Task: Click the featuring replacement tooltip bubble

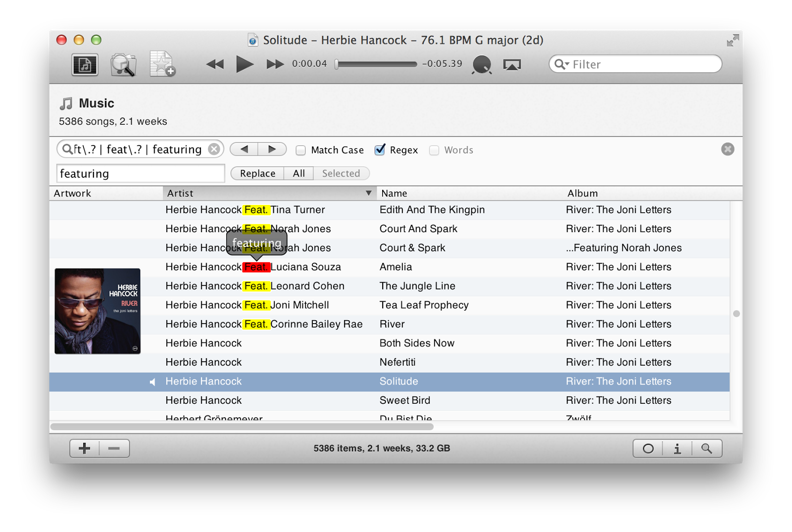Action: [x=257, y=243]
